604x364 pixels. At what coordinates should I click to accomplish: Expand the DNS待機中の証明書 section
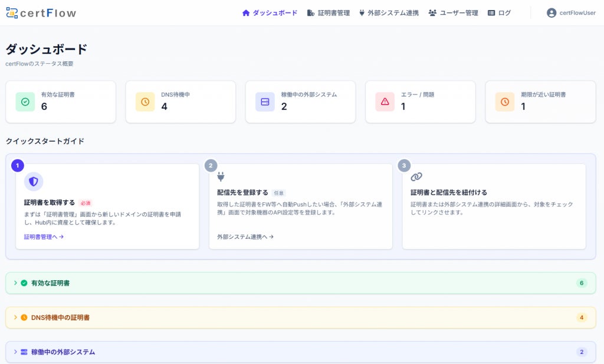300,317
